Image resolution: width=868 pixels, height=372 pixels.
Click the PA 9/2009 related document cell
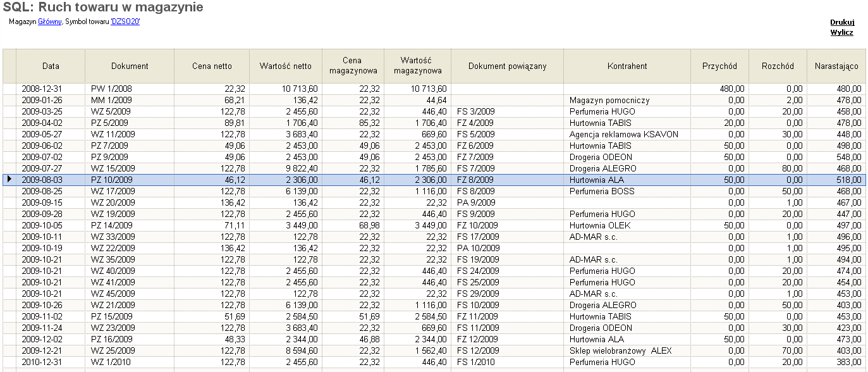507,202
